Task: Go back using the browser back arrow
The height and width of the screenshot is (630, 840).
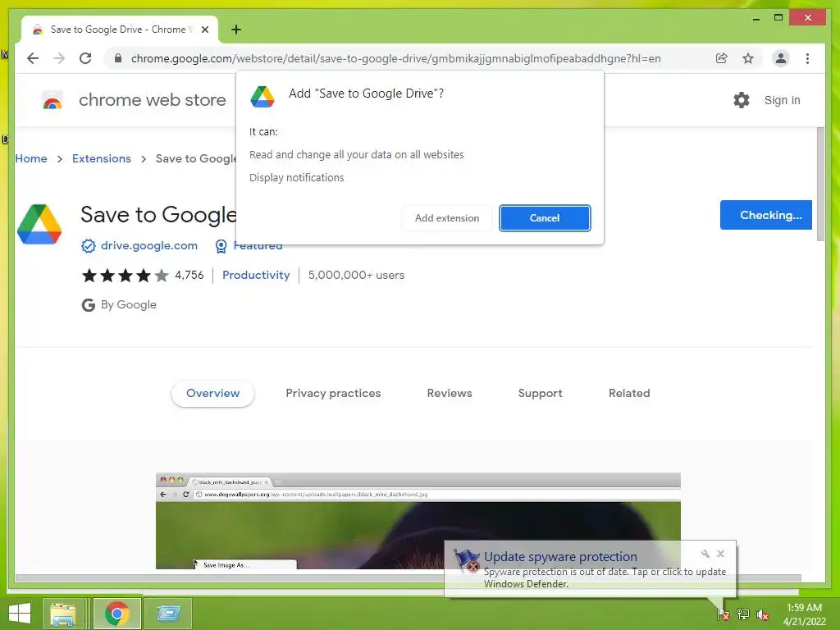Action: click(x=33, y=58)
